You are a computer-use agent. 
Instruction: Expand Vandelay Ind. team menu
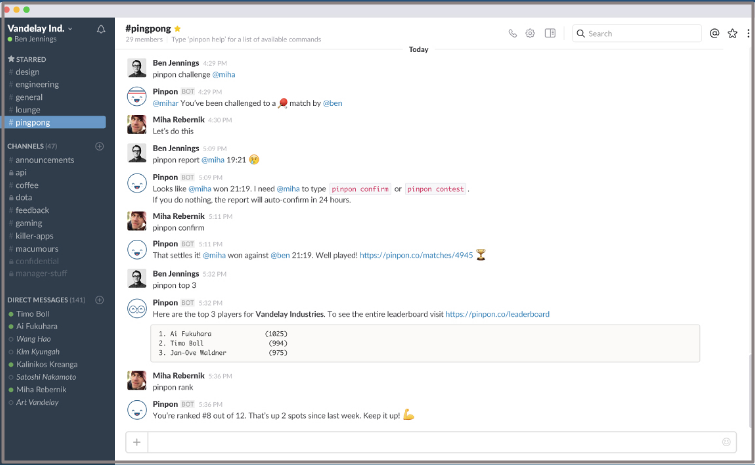pos(39,28)
